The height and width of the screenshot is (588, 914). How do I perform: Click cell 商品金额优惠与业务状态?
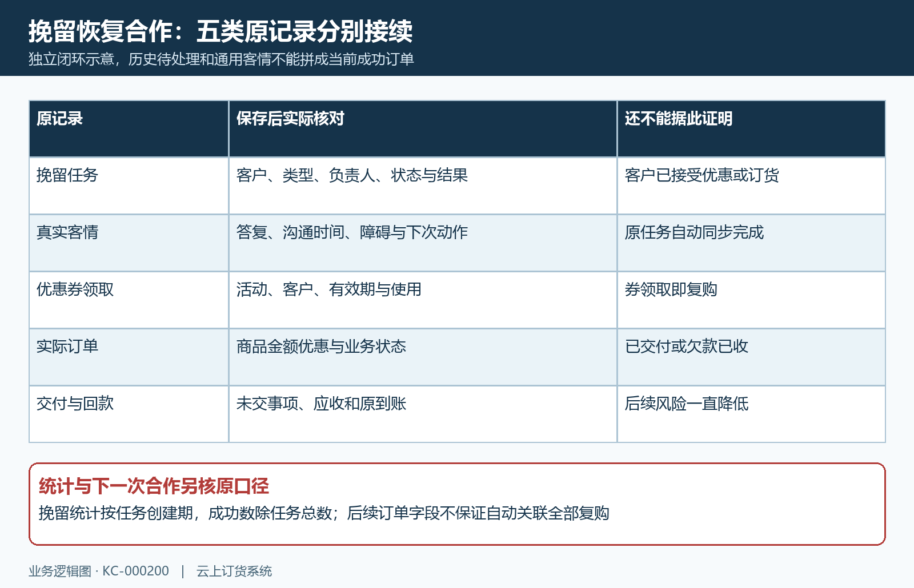click(x=423, y=357)
